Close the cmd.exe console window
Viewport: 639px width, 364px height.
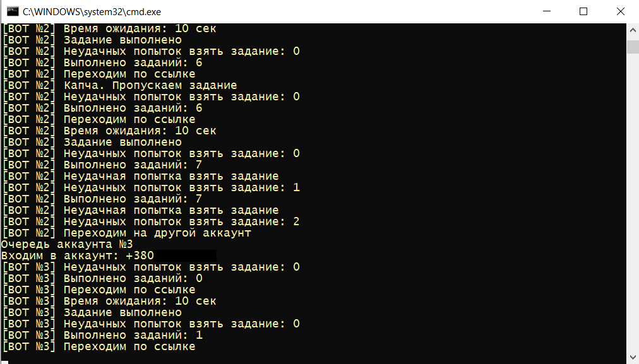(x=620, y=11)
